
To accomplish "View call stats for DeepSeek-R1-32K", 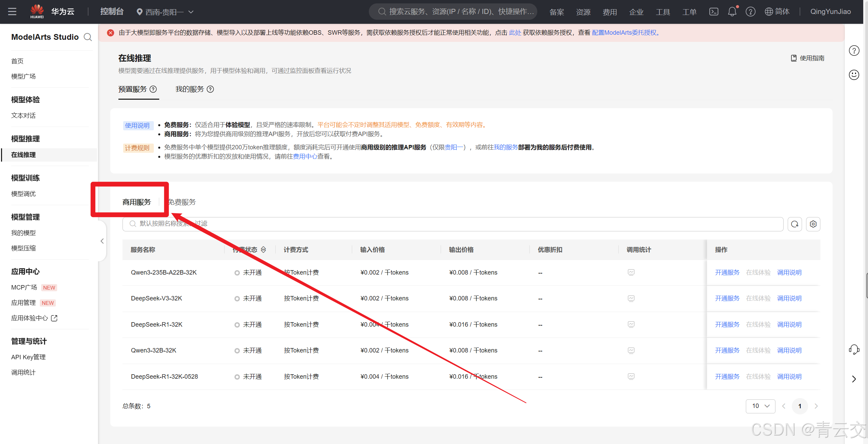I will tap(631, 324).
